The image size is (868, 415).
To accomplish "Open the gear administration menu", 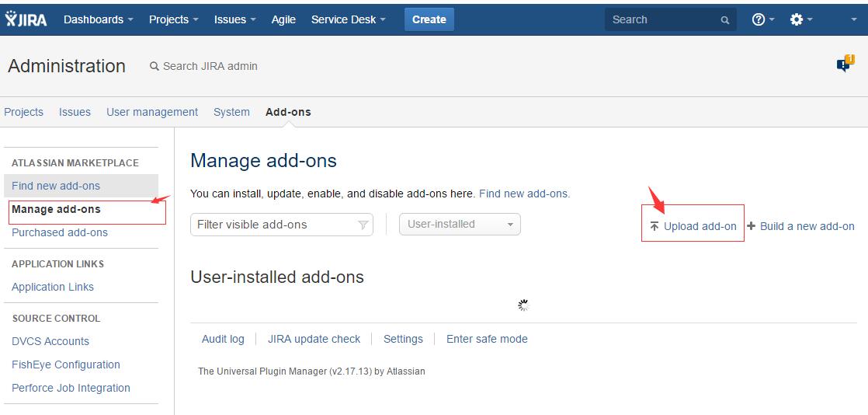I will 801,19.
